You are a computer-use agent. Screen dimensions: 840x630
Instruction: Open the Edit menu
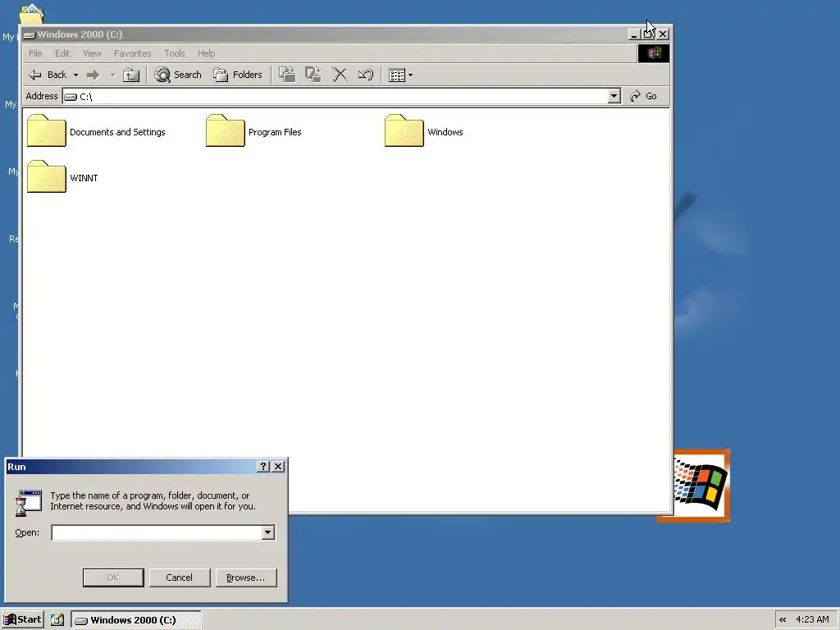pos(62,53)
